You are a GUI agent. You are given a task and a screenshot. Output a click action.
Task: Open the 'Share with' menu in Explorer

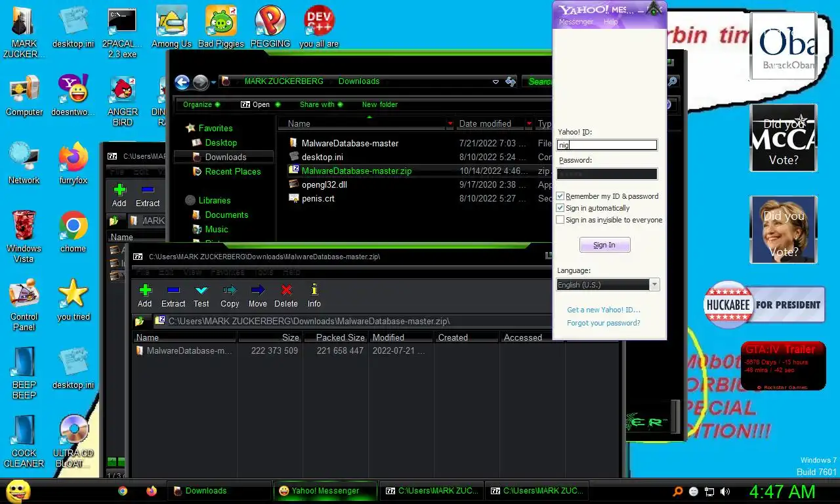320,104
